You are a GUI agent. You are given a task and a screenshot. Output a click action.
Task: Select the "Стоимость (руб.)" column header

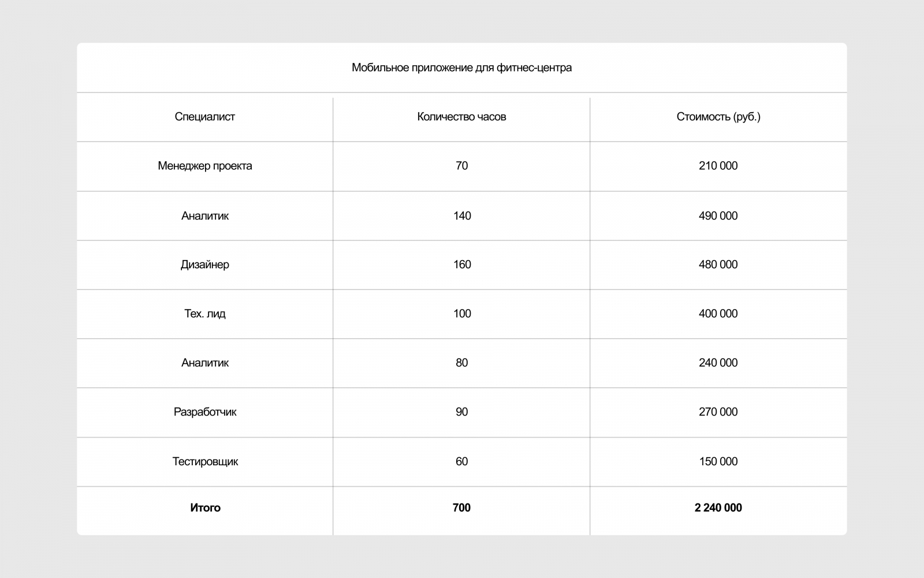pyautogui.click(x=718, y=117)
